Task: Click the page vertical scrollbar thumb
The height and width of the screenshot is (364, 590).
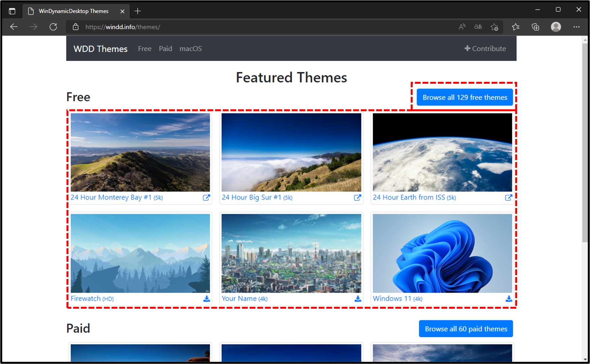Action: (x=585, y=143)
